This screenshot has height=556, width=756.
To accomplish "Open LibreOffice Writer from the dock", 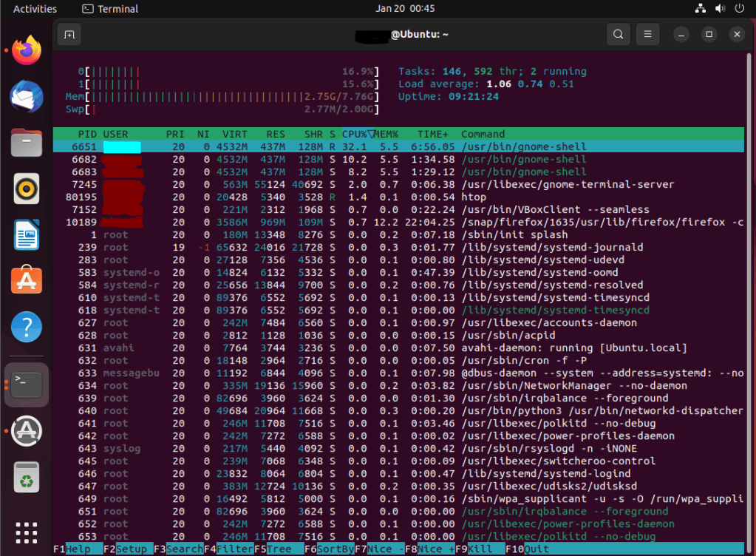I will tap(27, 234).
